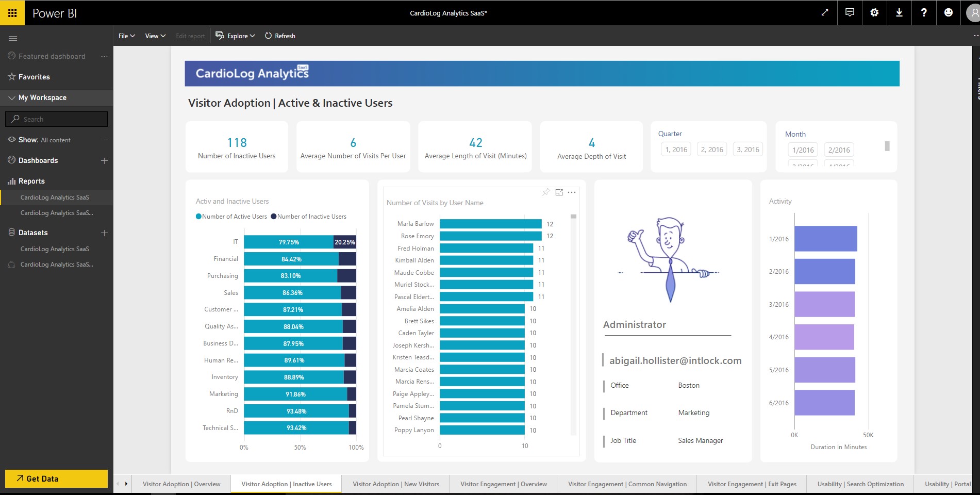
Task: Open the View menu dropdown
Action: (x=155, y=36)
